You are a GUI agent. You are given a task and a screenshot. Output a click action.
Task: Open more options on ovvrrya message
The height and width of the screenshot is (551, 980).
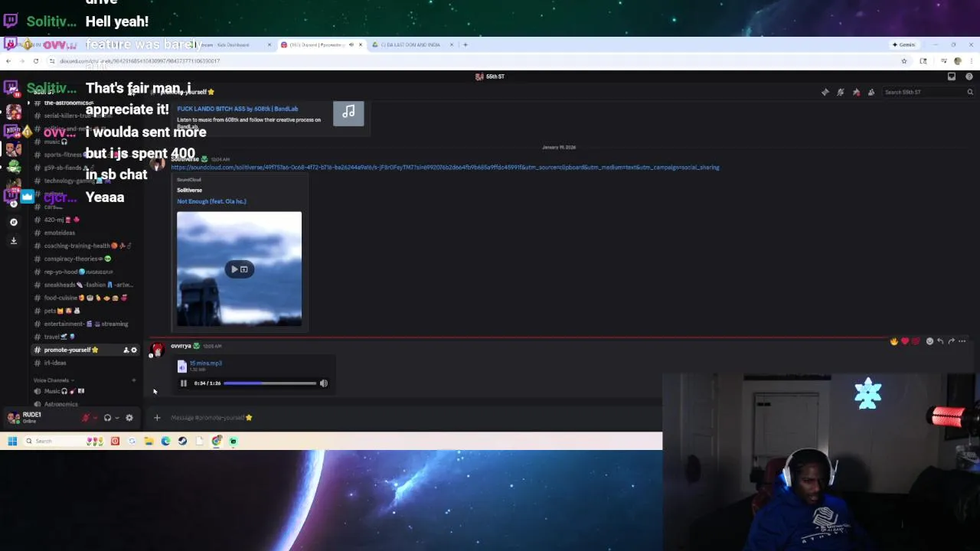[962, 341]
